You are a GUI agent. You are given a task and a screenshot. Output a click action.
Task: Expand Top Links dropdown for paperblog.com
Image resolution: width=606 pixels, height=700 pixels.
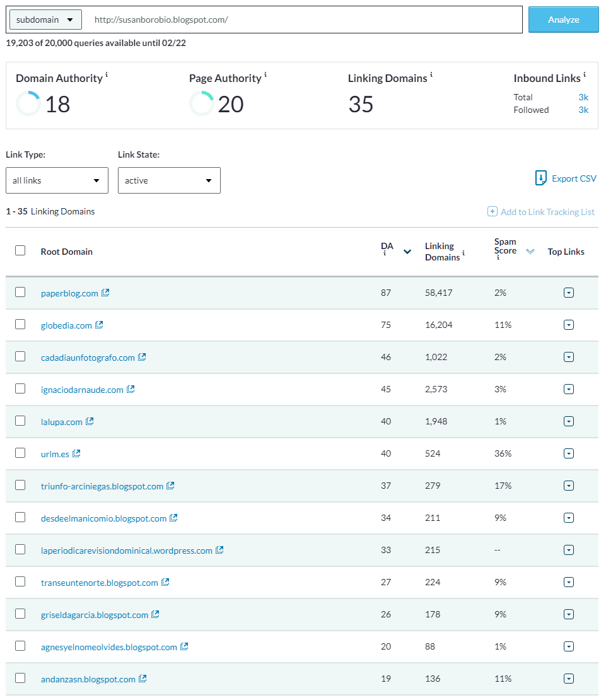[568, 292]
